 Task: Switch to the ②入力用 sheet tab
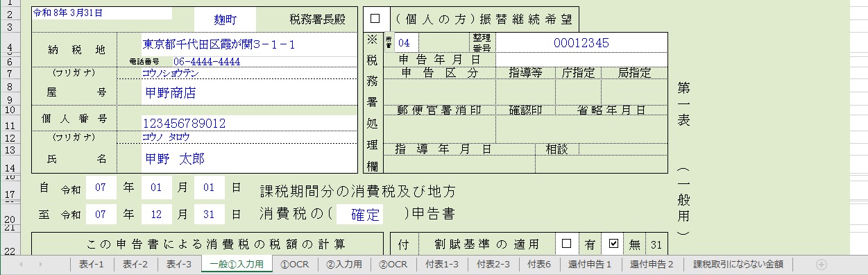(344, 264)
